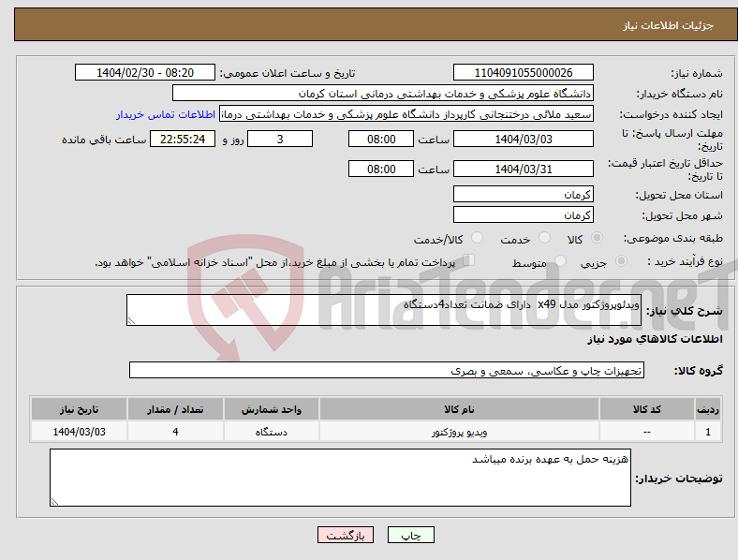Click the دستگاه unit cell
Image resolution: width=738 pixels, height=560 pixels.
pos(272,432)
